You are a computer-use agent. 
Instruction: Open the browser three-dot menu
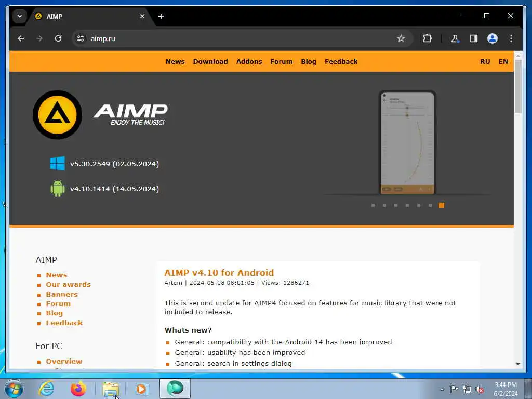511,38
